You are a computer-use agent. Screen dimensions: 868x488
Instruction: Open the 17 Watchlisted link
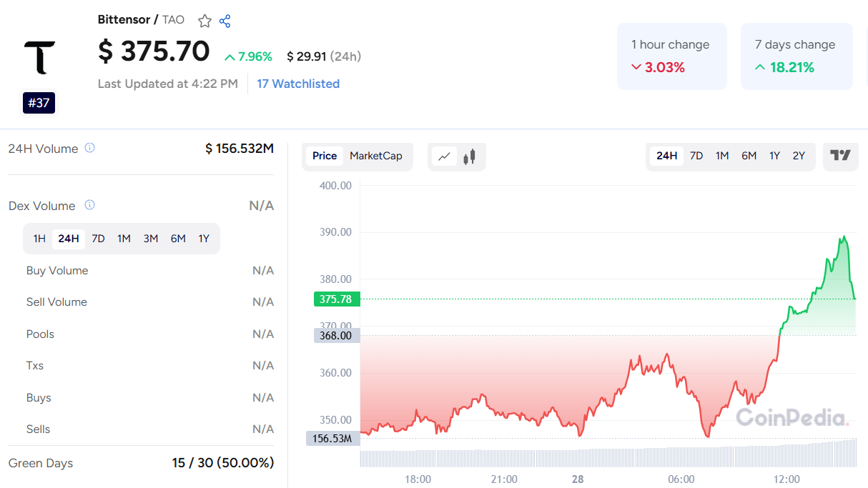[298, 84]
